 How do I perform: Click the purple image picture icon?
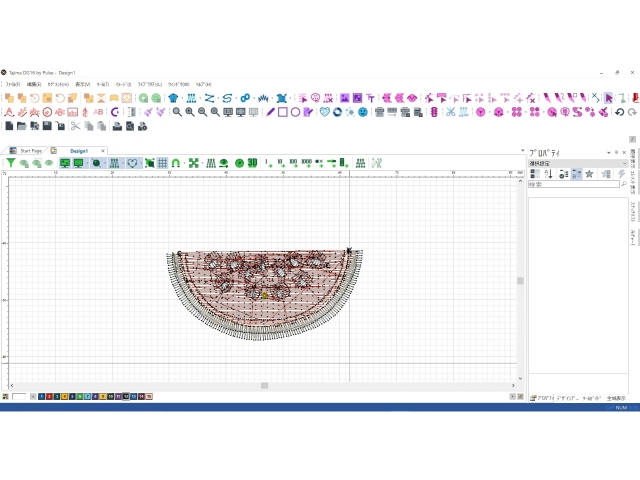[345, 98]
